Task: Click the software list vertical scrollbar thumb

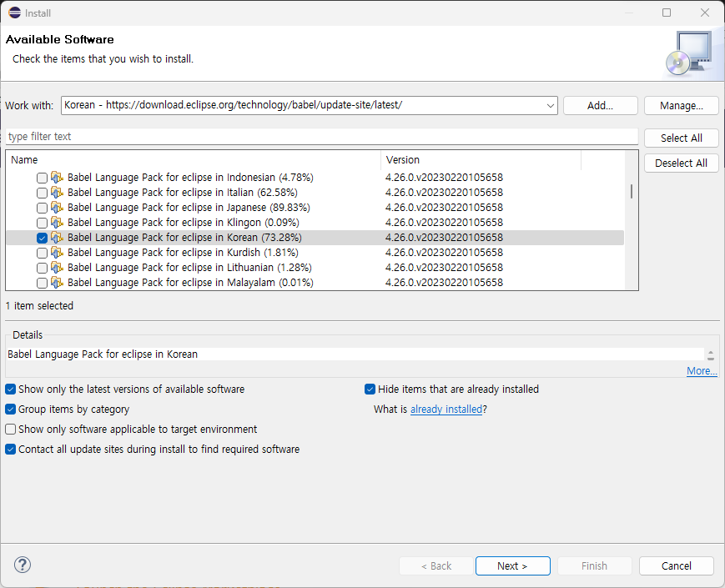Action: (631, 191)
